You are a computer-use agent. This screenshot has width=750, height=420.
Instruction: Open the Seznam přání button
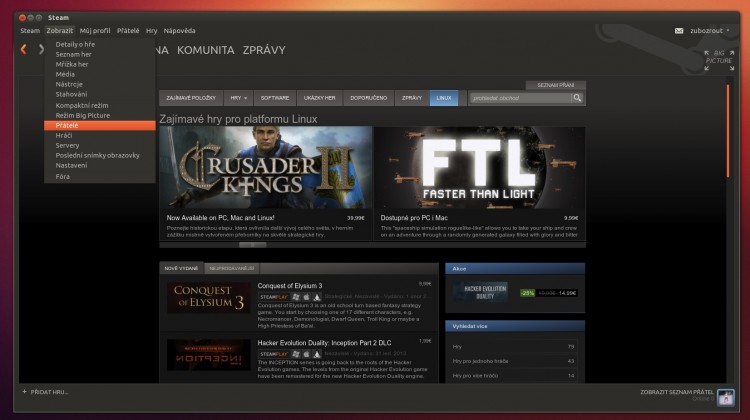(x=555, y=85)
